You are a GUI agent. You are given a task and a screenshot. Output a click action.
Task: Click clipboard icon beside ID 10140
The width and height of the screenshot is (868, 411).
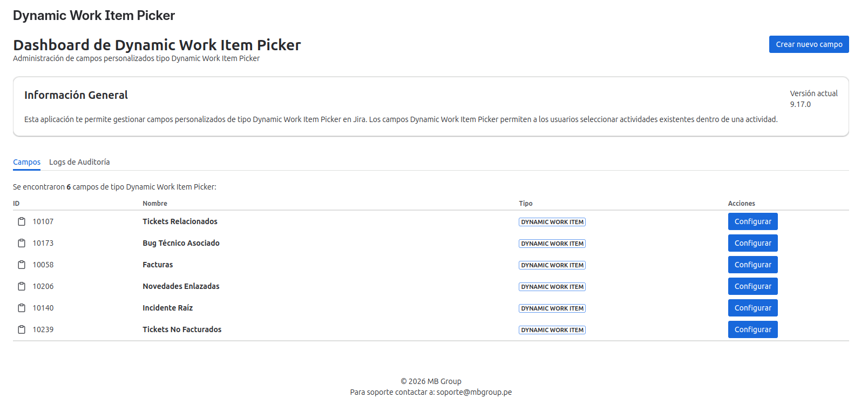22,308
